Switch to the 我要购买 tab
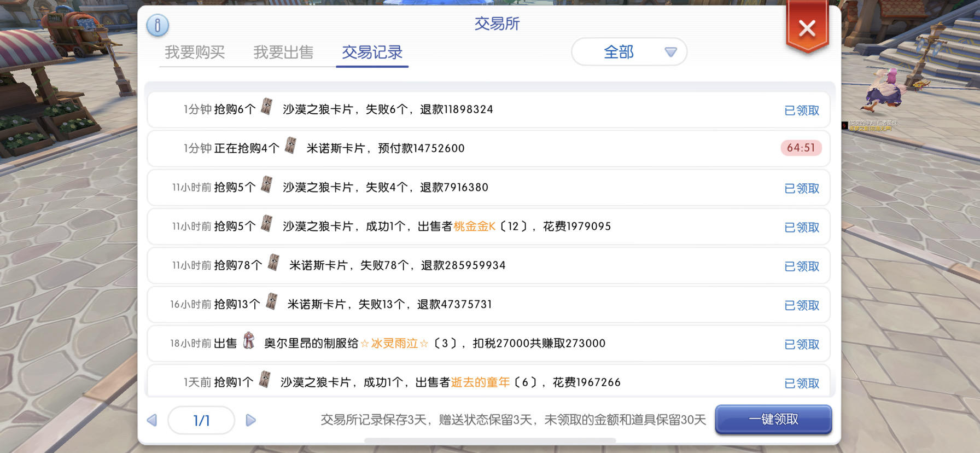The image size is (980, 453). [195, 52]
